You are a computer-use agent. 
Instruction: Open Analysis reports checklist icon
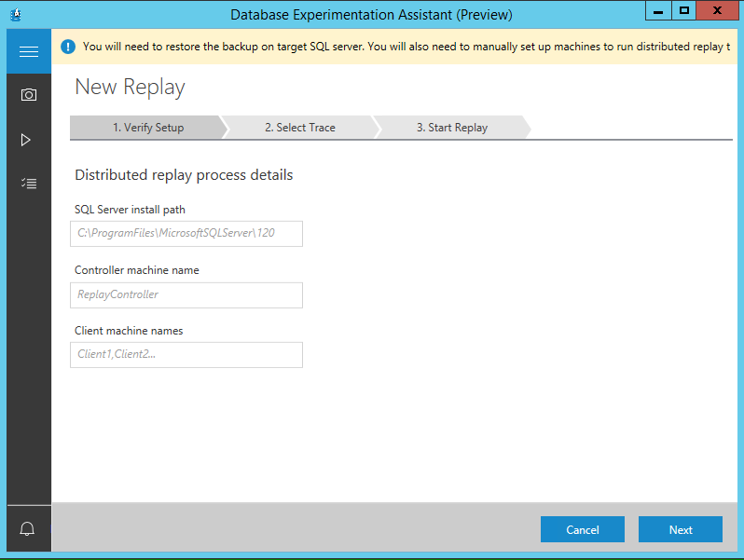(28, 184)
